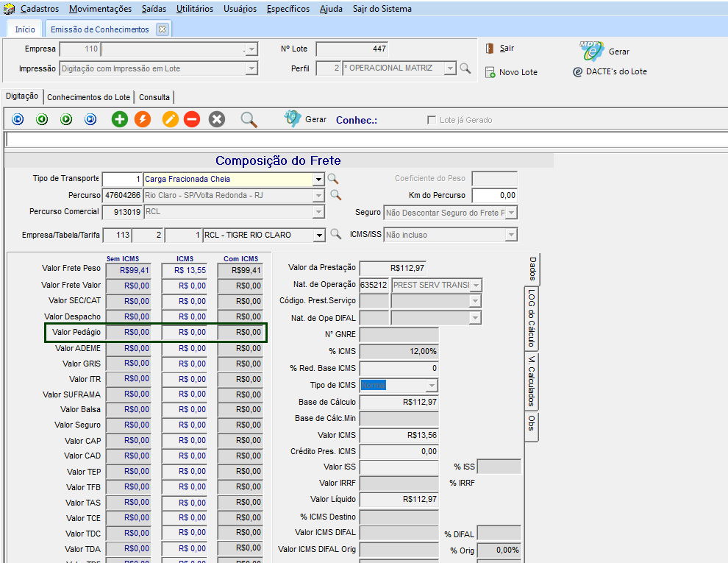
Task: Click the magnifier next to Perfil field
Action: (x=465, y=68)
